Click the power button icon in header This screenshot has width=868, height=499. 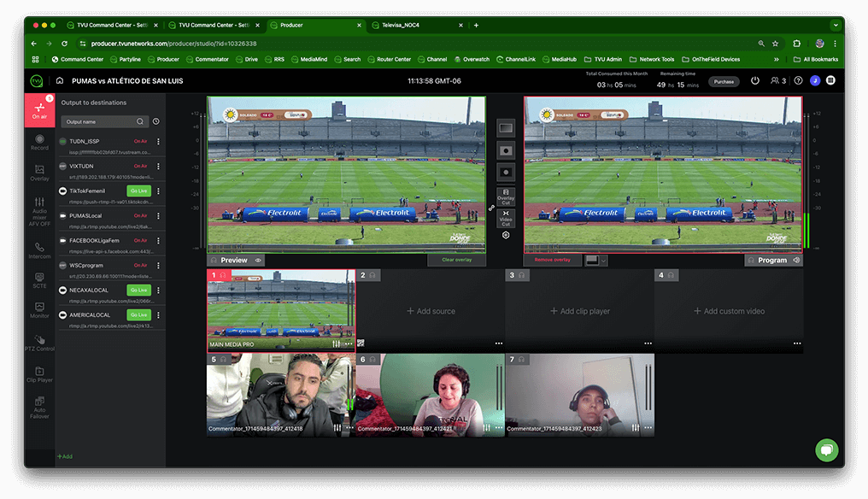(x=755, y=81)
